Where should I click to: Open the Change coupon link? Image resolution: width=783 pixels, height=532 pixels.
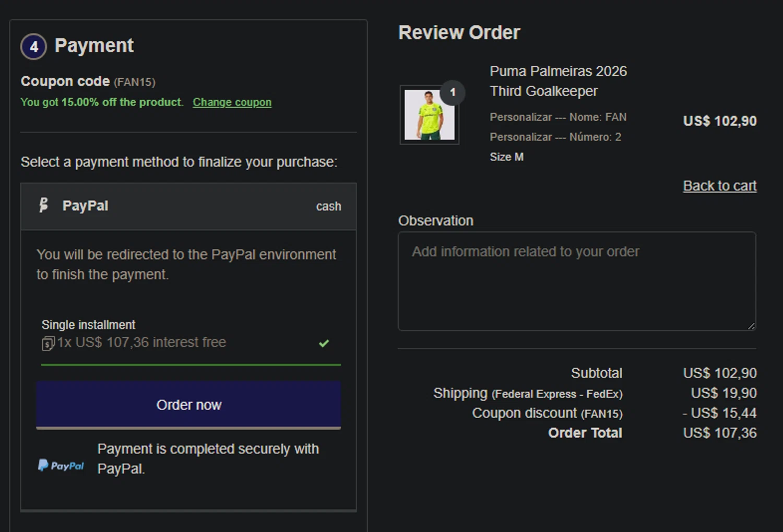click(x=232, y=102)
